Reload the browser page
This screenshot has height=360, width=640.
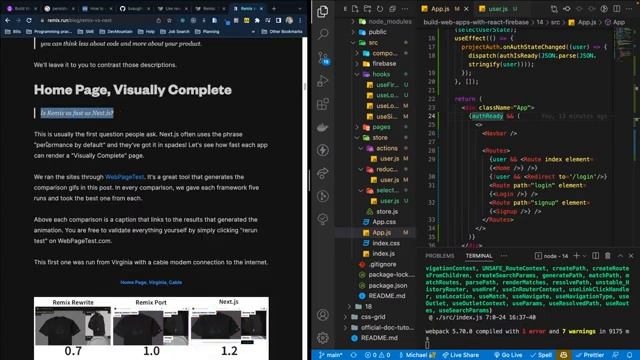tap(29, 20)
